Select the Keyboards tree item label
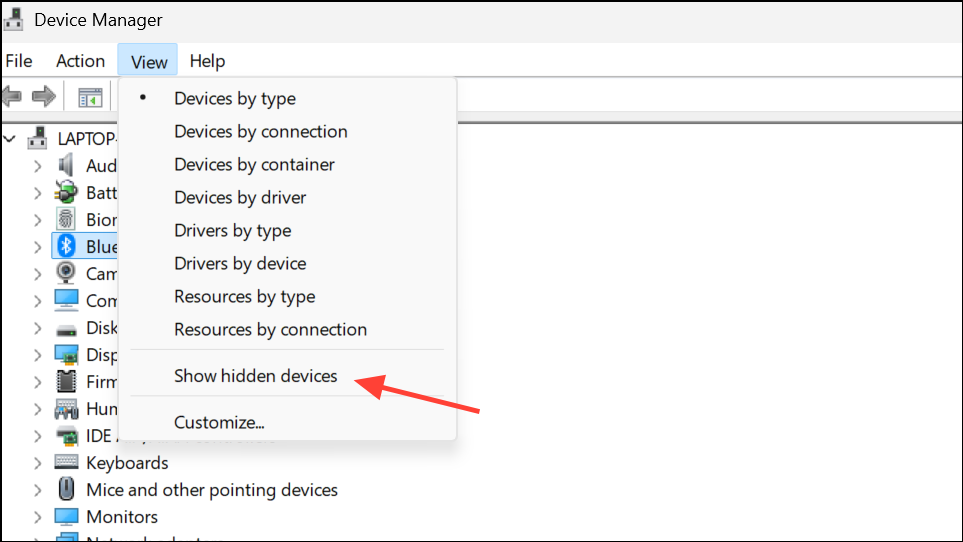963x542 pixels. pyautogui.click(x=127, y=463)
